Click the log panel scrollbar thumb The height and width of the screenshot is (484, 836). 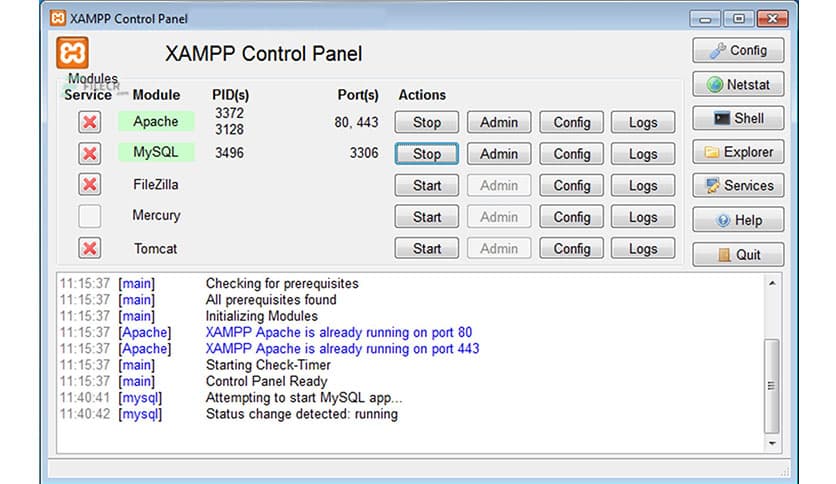pos(771,386)
